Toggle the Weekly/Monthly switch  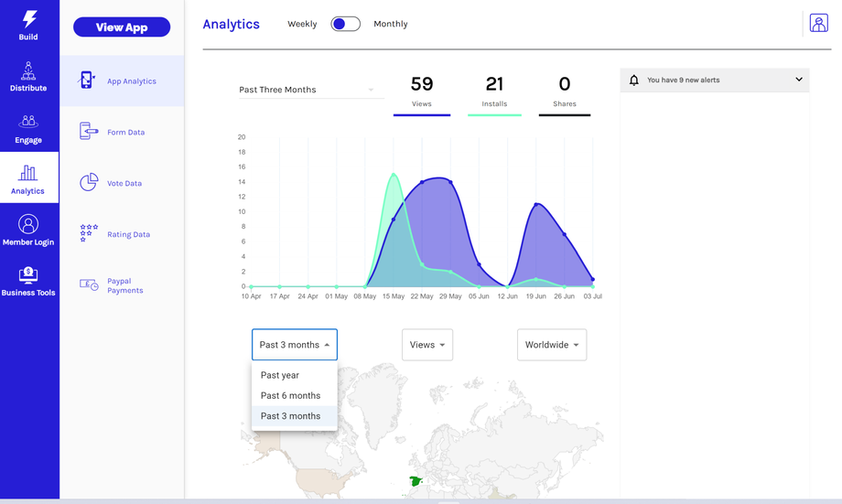[x=345, y=24]
